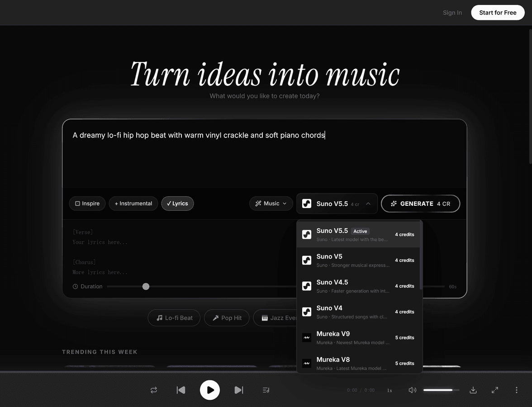532x407 pixels.
Task: Click the 'Active' badge on Suno V5.5
Action: click(360, 232)
